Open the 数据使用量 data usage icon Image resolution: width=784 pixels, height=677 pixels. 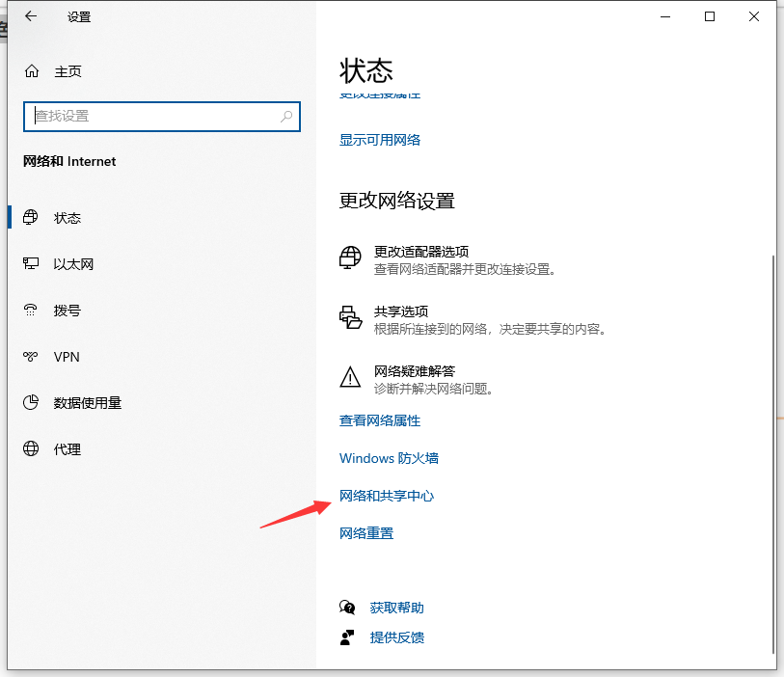32,403
